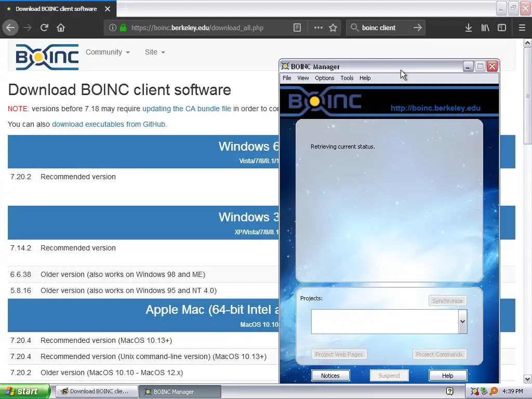Click the vertical scrollbar thumb
The height and width of the screenshot is (399, 532).
click(x=527, y=96)
